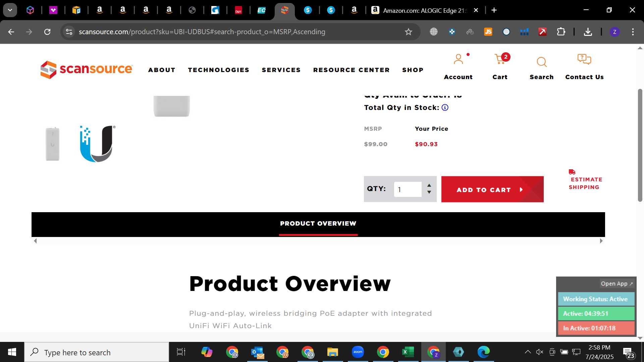Click the ESTIMATE SHIPPING link

coord(586,183)
